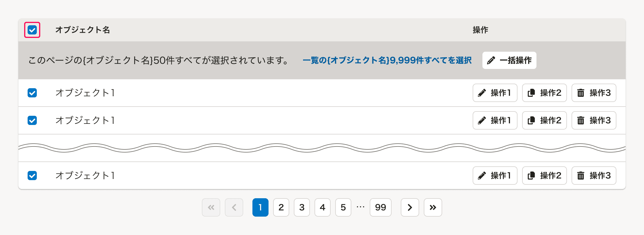Click the next page chevron
644x235 pixels.
pyautogui.click(x=410, y=207)
